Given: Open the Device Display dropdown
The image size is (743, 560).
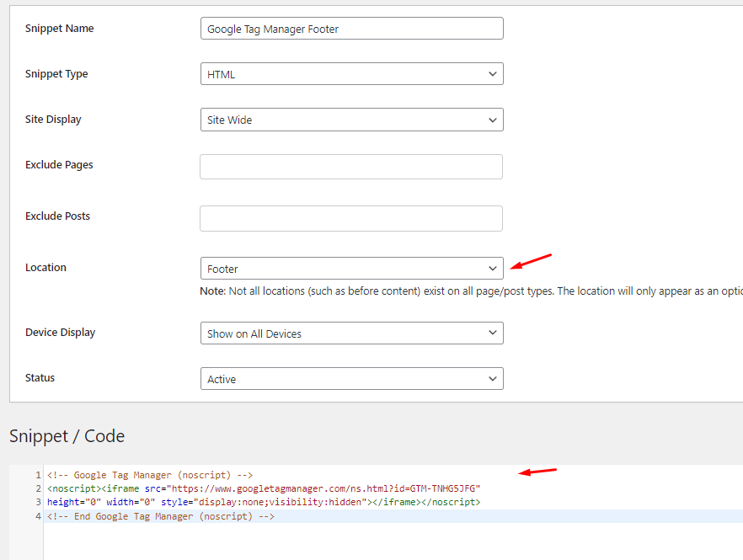Looking at the screenshot, I should (x=351, y=333).
